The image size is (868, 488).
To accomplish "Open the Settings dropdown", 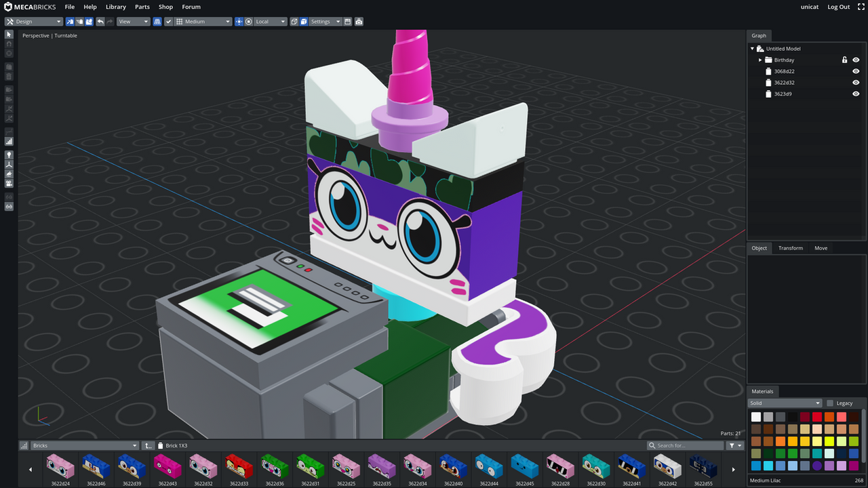I will click(x=326, y=22).
